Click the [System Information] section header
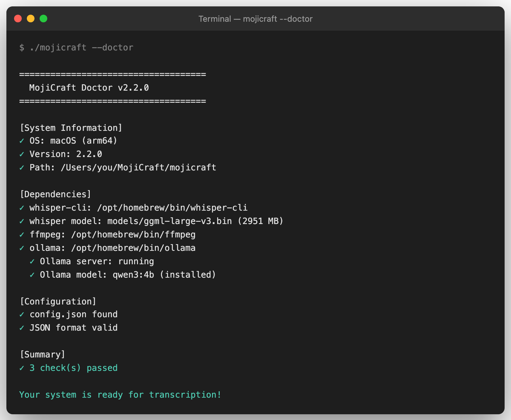Screen dimensions: 511x420 pos(71,128)
